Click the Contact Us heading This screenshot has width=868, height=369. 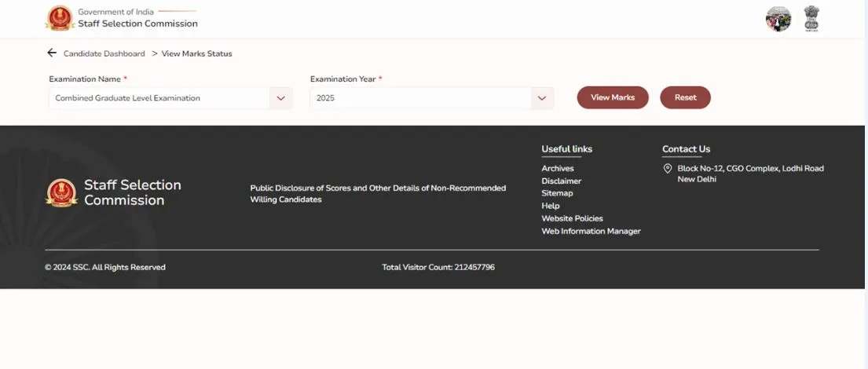pyautogui.click(x=686, y=149)
